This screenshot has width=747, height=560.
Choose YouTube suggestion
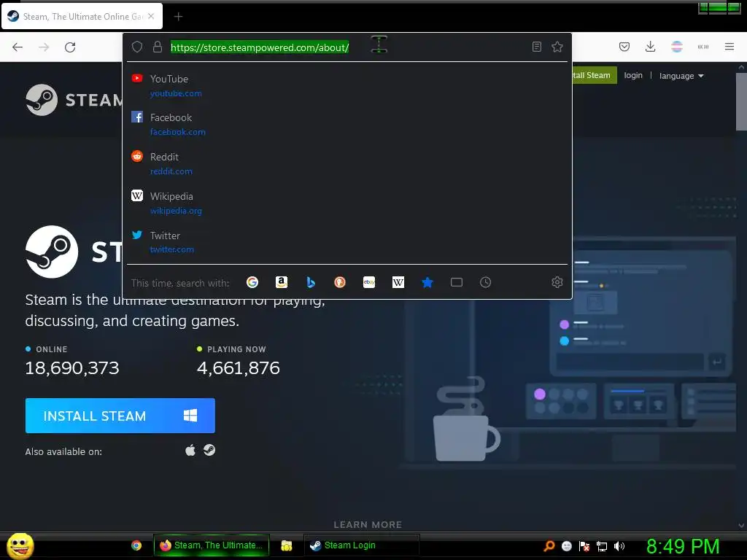coord(347,86)
